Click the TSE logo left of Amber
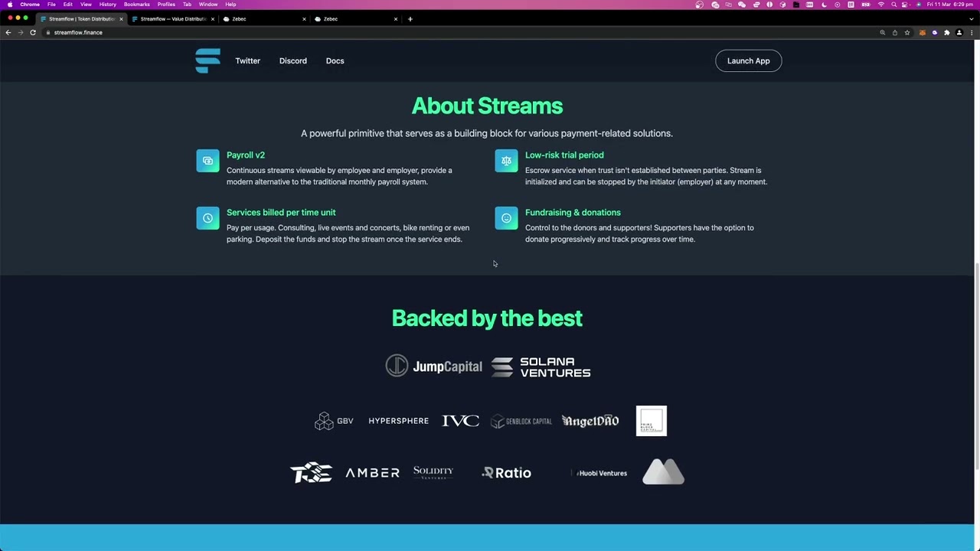Image resolution: width=980 pixels, height=551 pixels. [x=311, y=473]
